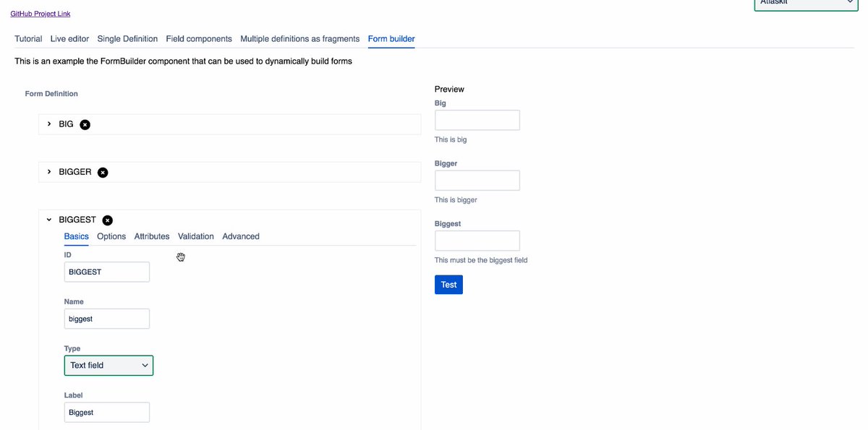The width and height of the screenshot is (868, 430).
Task: Click the 'This is bigger' description
Action: click(456, 199)
